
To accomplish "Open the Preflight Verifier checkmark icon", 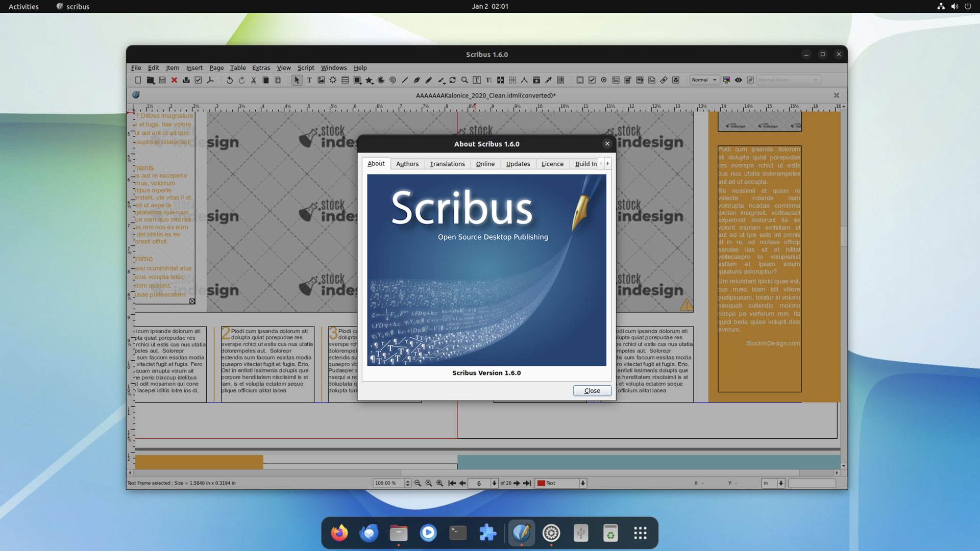I will [198, 80].
